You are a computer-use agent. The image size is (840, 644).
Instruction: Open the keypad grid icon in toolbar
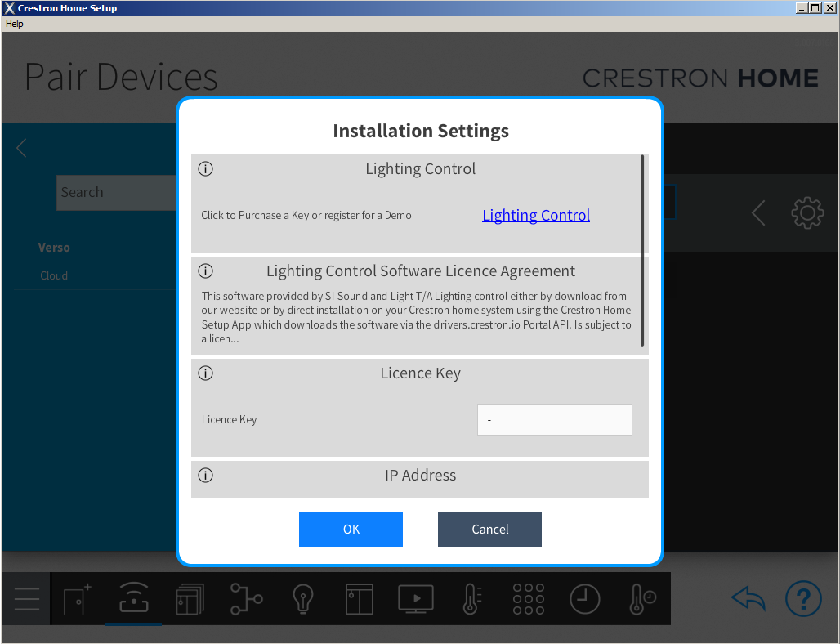click(x=528, y=599)
